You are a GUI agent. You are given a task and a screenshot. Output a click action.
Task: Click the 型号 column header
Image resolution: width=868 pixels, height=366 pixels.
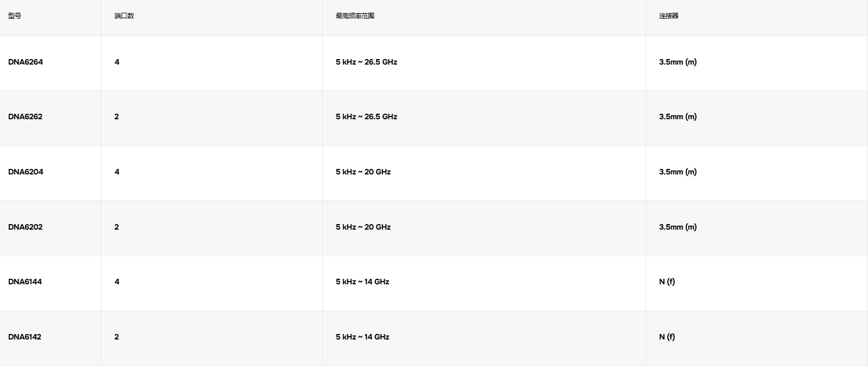click(15, 16)
